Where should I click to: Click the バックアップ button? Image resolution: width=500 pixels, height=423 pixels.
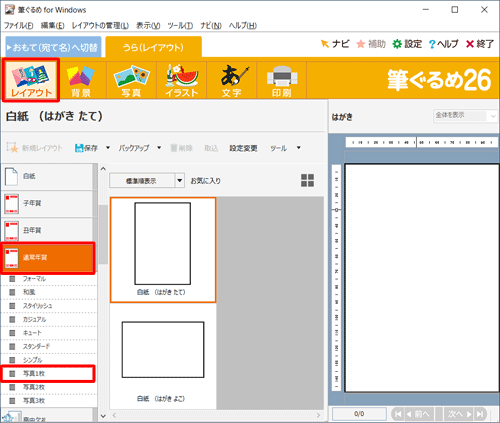tap(134, 148)
